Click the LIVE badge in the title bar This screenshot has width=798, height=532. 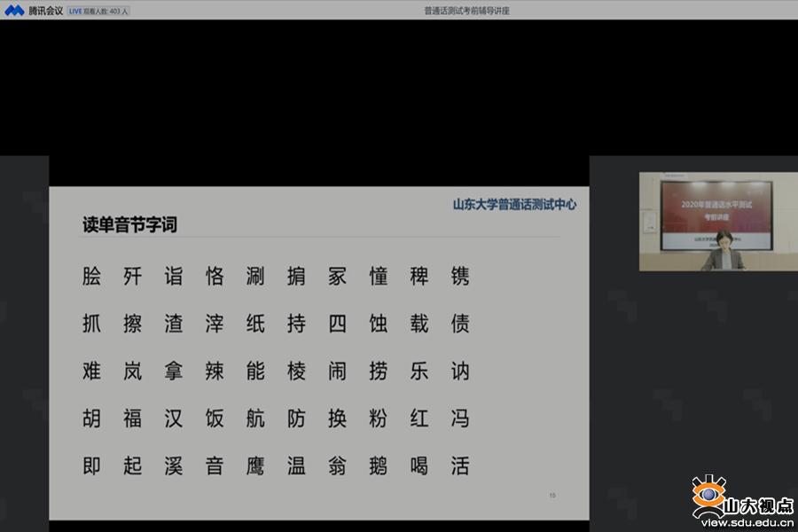[75, 11]
